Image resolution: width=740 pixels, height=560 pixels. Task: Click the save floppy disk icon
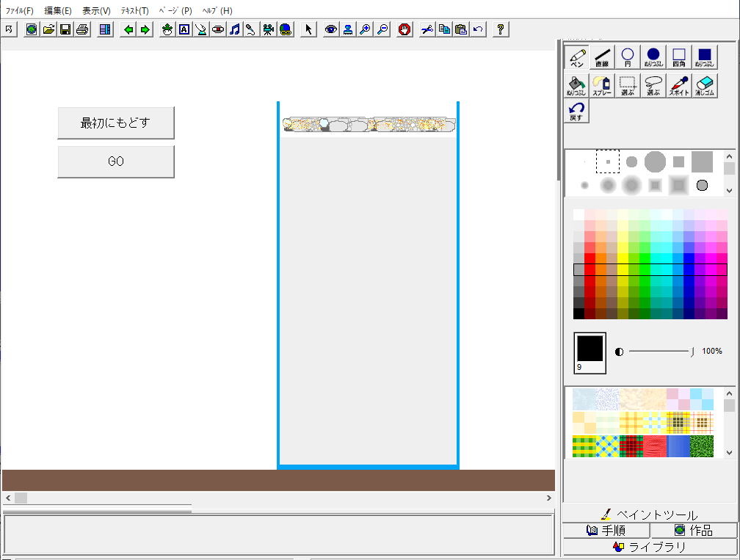[x=65, y=29]
